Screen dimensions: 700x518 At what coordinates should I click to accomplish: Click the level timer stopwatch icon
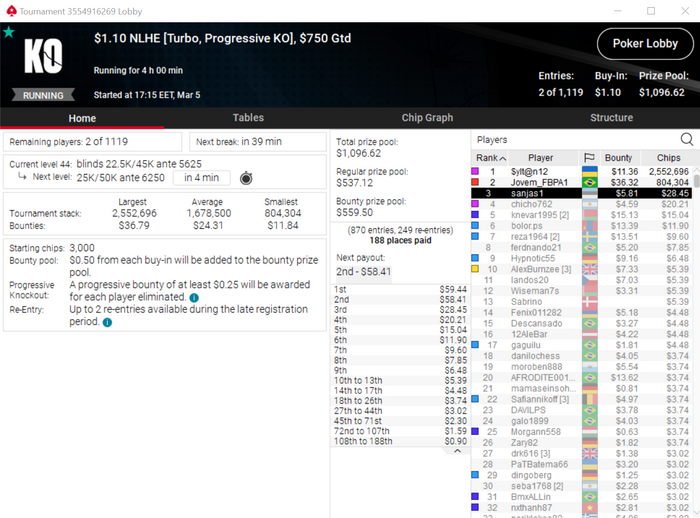[x=246, y=178]
